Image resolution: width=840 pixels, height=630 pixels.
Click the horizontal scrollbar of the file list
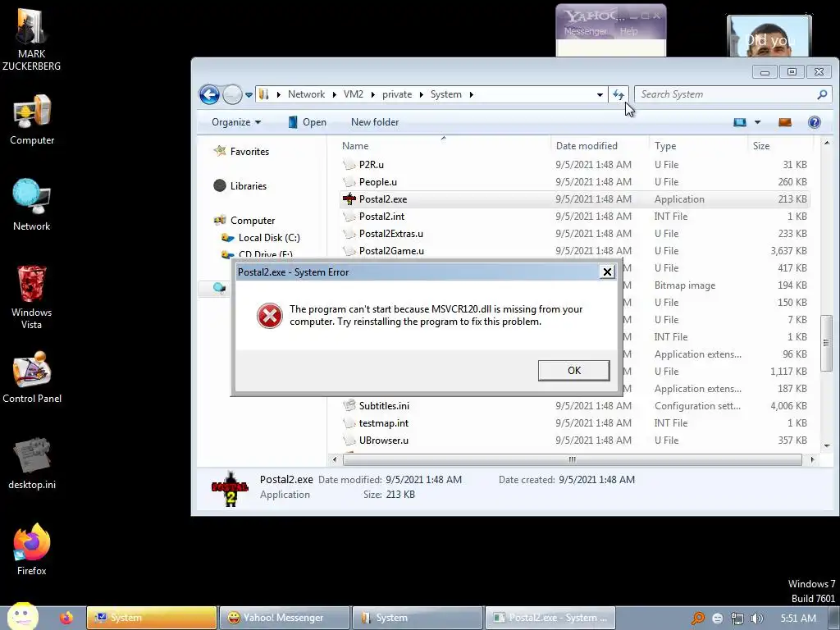click(572, 459)
